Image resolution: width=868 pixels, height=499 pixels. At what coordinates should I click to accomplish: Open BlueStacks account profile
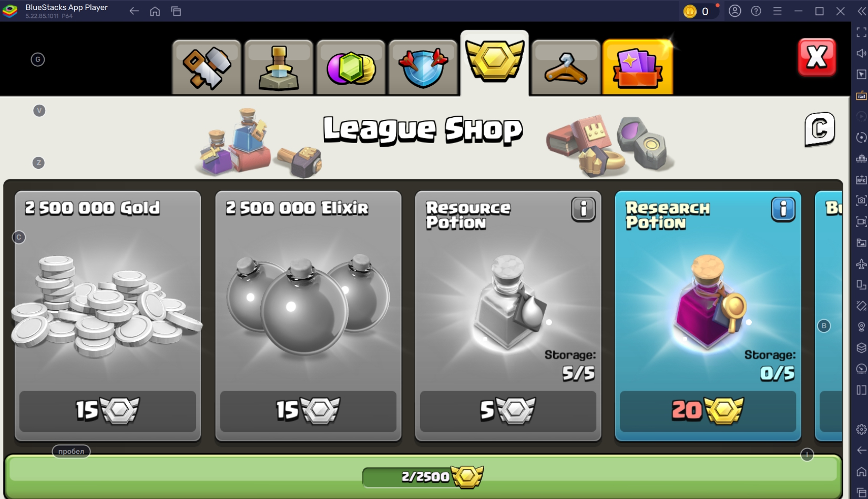tap(735, 11)
